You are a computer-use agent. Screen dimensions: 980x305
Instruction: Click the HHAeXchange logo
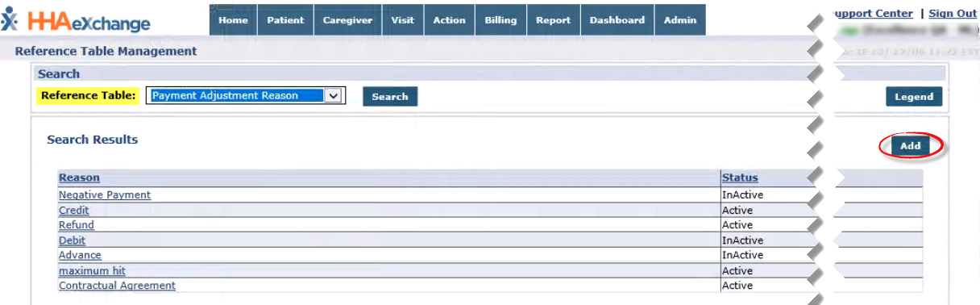click(76, 19)
